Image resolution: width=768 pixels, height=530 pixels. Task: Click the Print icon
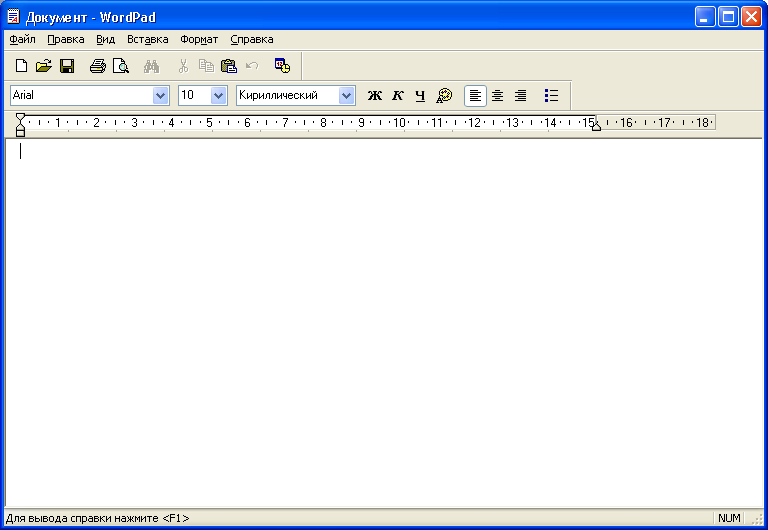point(97,66)
